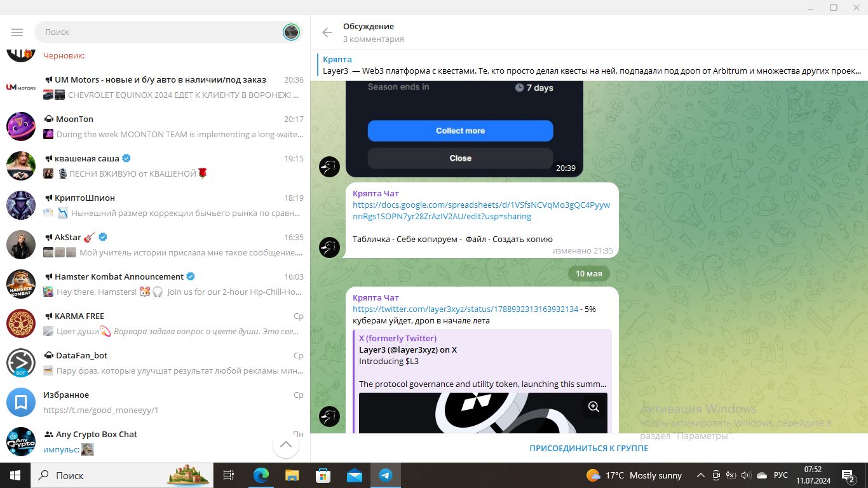Click the Обсуждение header title
Viewport: 868px width, 488px height.
point(369,27)
